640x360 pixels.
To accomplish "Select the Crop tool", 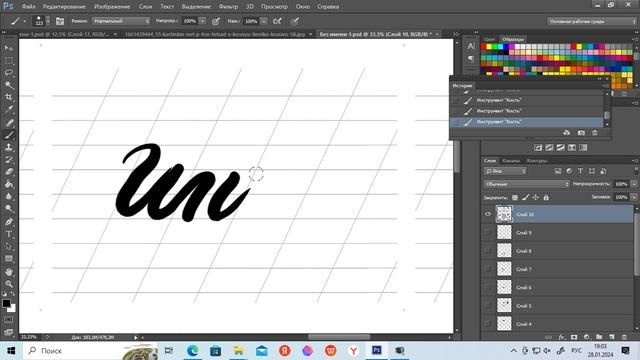I will tap(9, 97).
